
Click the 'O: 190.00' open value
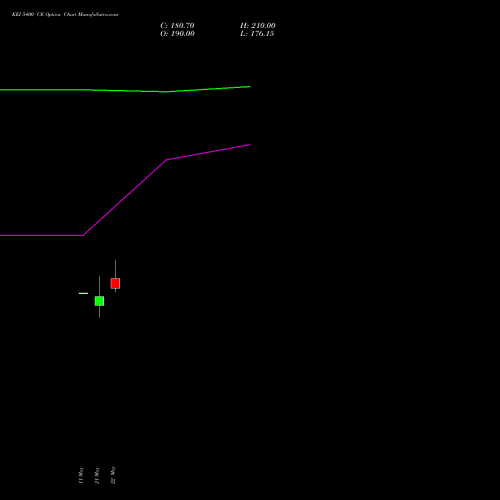click(177, 34)
